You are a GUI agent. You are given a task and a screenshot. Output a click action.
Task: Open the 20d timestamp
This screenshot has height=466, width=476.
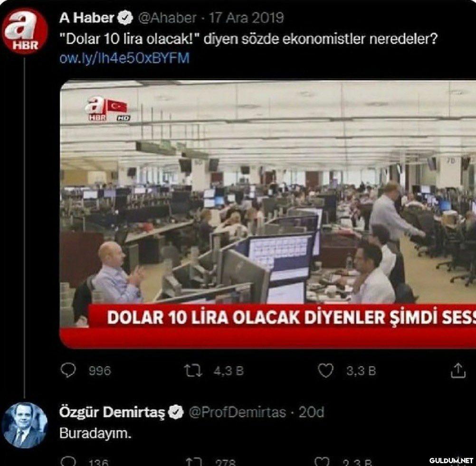point(312,412)
